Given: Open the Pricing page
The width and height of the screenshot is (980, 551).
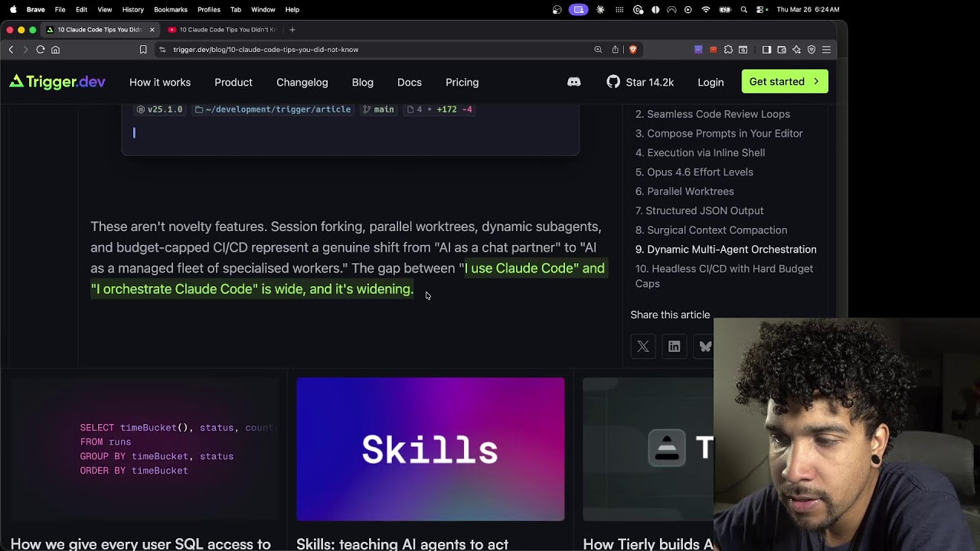Looking at the screenshot, I should point(462,82).
